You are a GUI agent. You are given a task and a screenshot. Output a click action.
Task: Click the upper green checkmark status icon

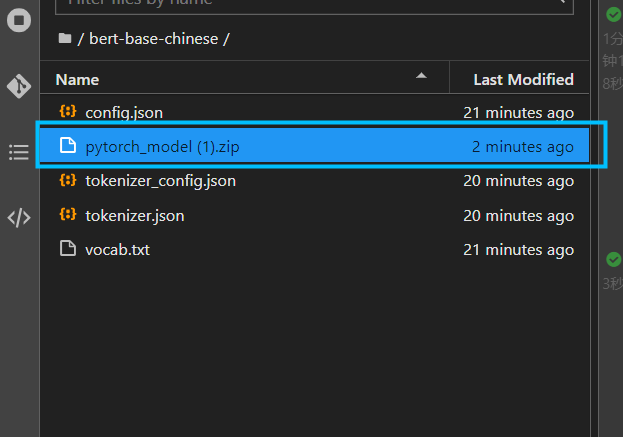612,14
